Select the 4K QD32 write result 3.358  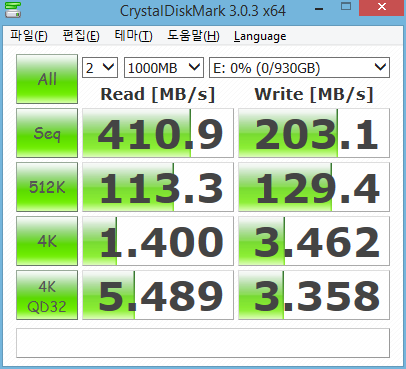point(314,295)
